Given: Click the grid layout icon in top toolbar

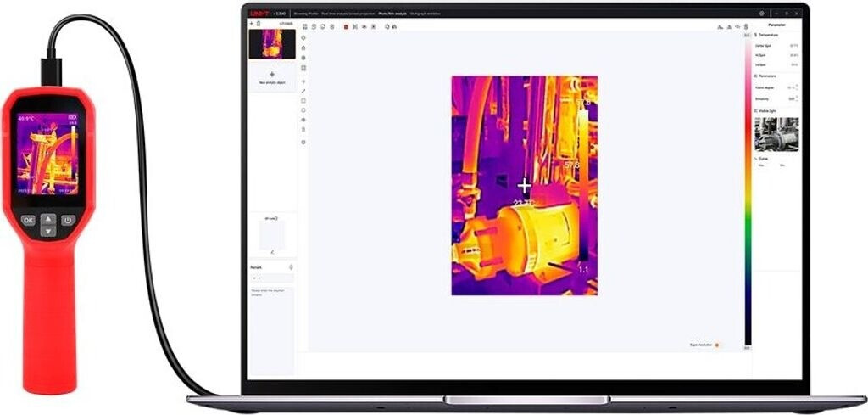Looking at the screenshot, I should tap(304, 27).
